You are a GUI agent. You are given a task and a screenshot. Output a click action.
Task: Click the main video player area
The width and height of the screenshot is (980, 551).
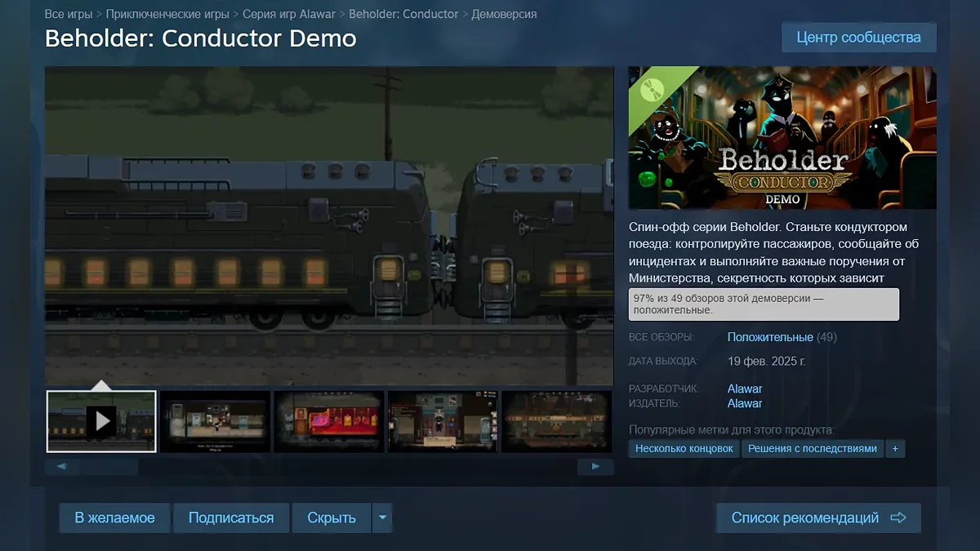coord(329,226)
